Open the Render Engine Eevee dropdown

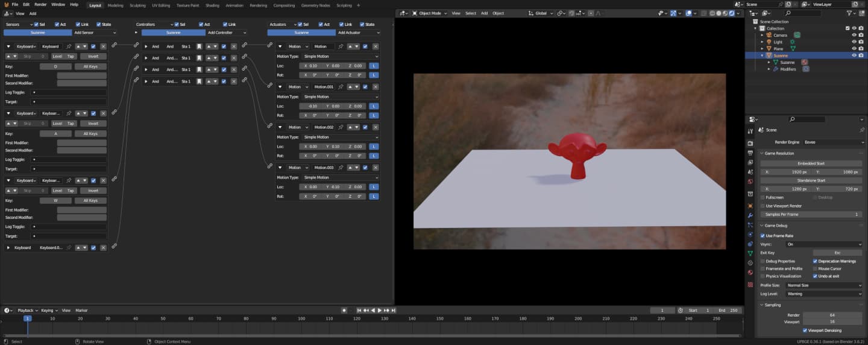(834, 142)
